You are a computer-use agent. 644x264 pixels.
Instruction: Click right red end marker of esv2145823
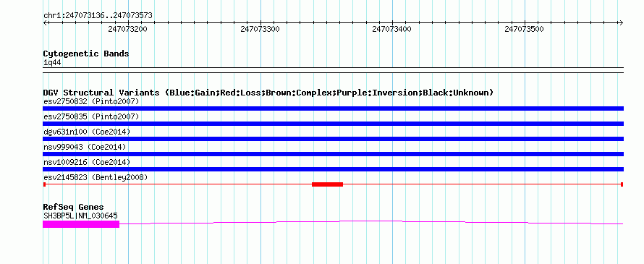point(622,184)
